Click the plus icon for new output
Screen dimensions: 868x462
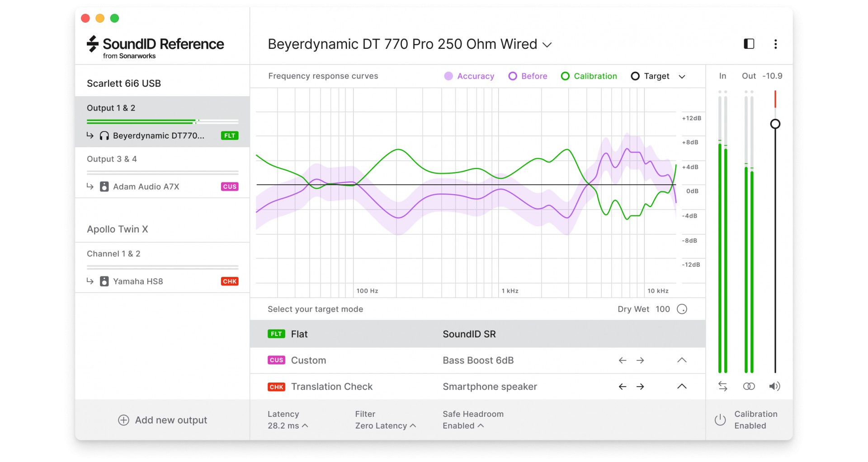(x=123, y=420)
